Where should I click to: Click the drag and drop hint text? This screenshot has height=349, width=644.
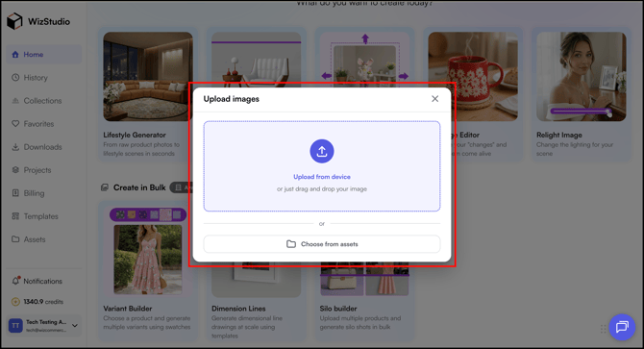322,188
